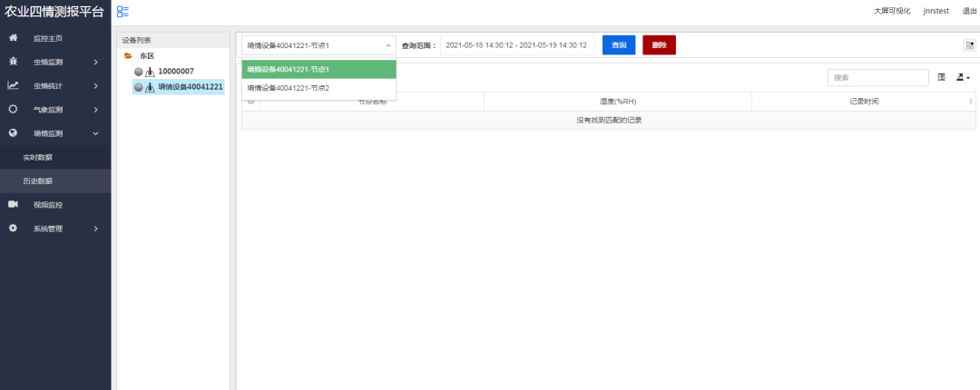Viewport: 980px width, 390px height.
Task: Toggle the table column view icon
Action: (x=941, y=77)
